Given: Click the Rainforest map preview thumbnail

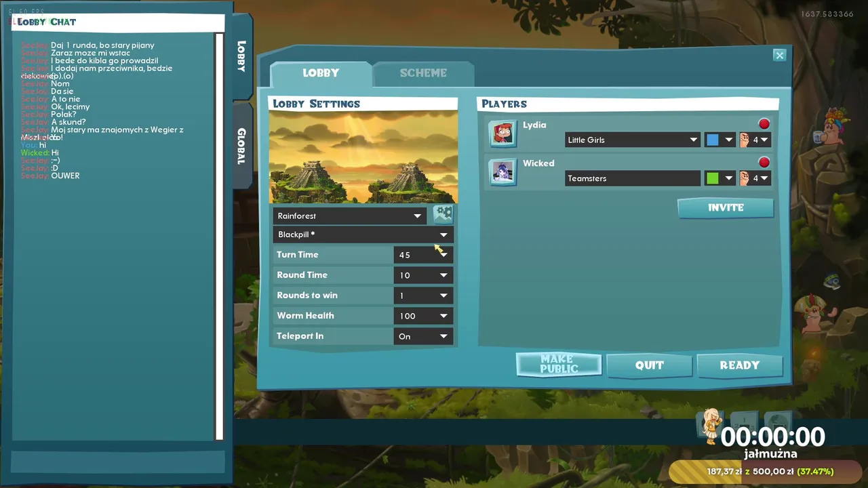Looking at the screenshot, I should tap(363, 157).
